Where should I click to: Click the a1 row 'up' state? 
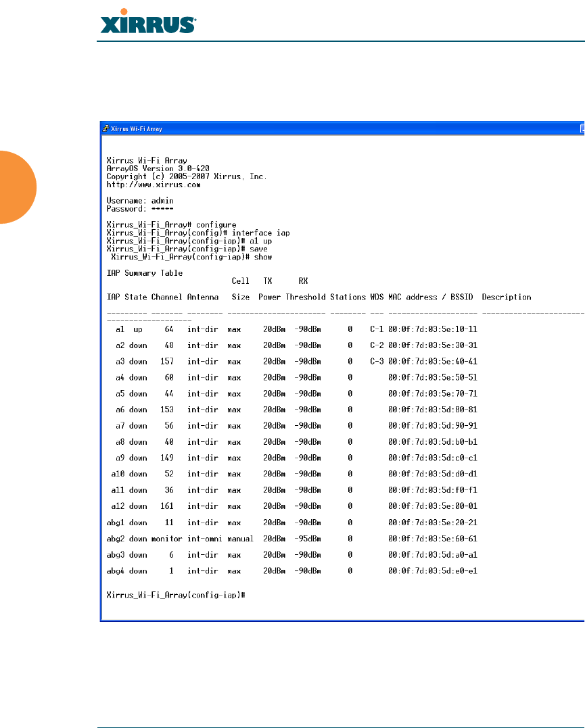[138, 329]
